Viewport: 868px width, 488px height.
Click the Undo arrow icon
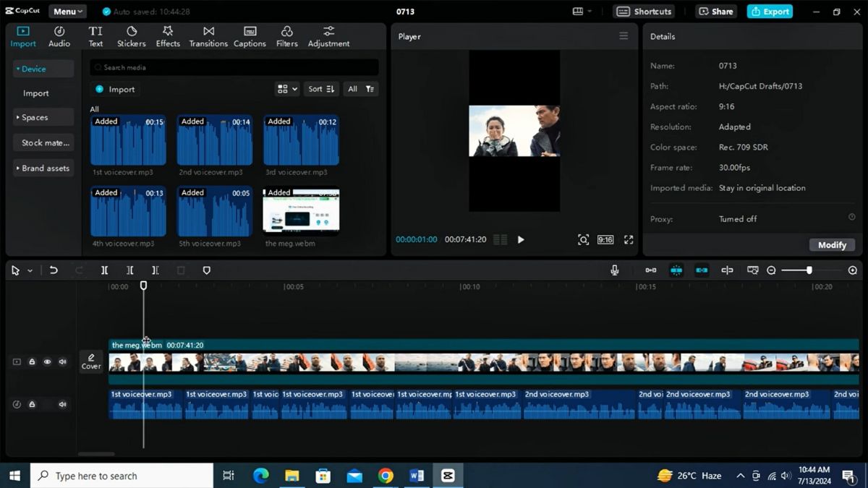[54, 270]
